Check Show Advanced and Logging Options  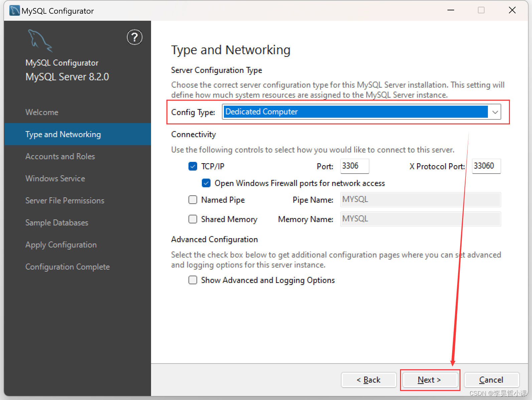193,280
